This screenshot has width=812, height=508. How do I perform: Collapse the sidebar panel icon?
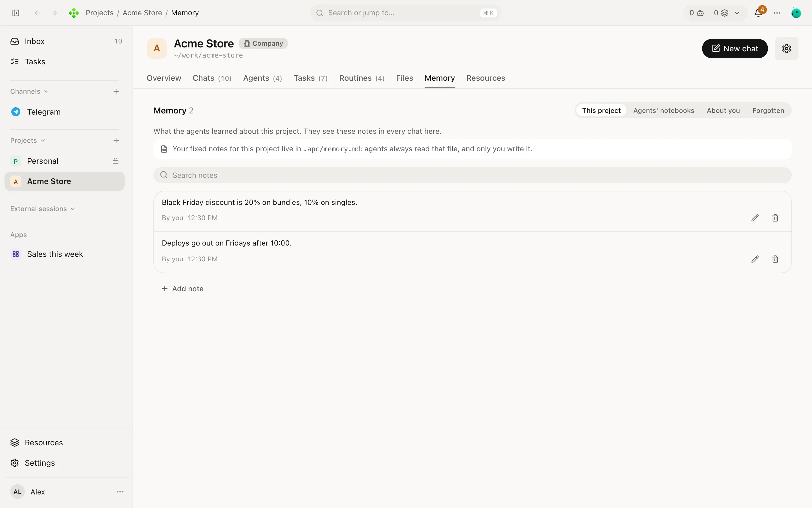point(16,13)
